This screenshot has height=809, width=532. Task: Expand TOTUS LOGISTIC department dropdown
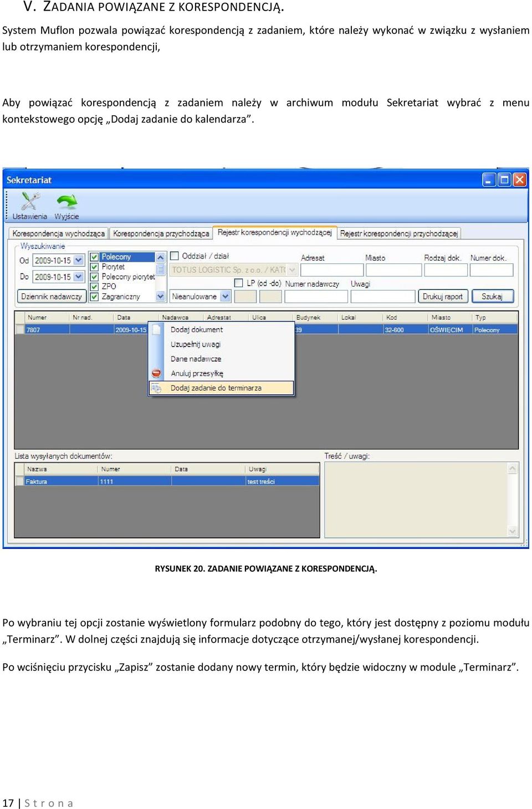(x=293, y=270)
